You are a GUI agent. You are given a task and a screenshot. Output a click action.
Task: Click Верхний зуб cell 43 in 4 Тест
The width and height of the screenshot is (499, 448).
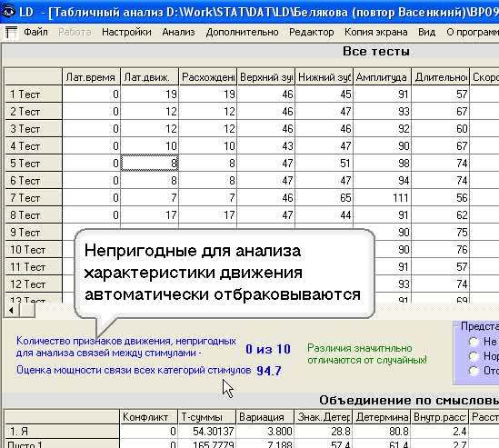pos(266,146)
